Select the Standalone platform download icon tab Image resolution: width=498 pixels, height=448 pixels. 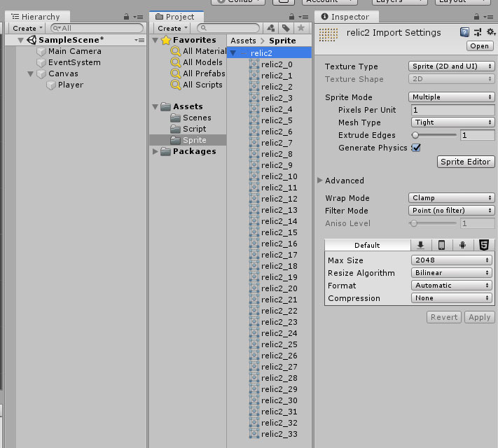pyautogui.click(x=420, y=245)
